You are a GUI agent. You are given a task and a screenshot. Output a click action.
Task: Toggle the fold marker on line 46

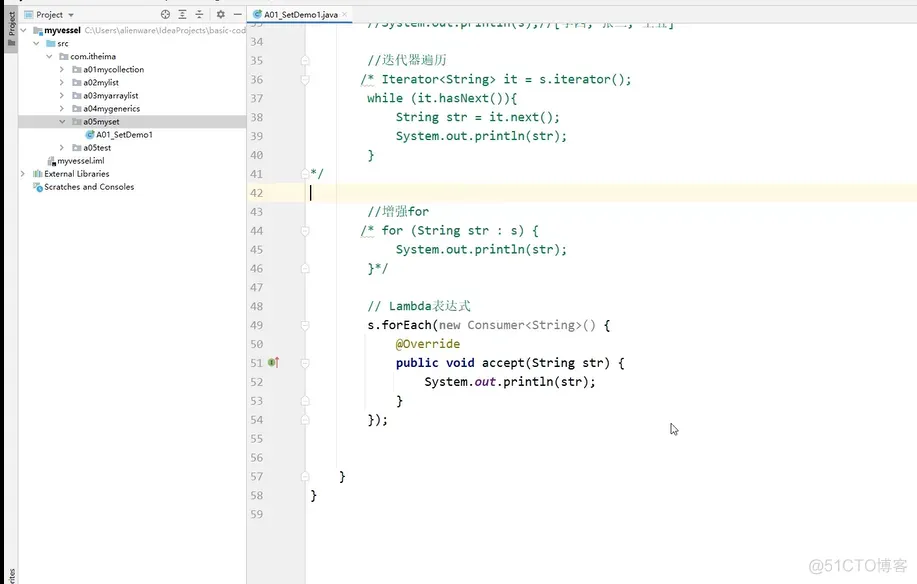[x=305, y=268]
